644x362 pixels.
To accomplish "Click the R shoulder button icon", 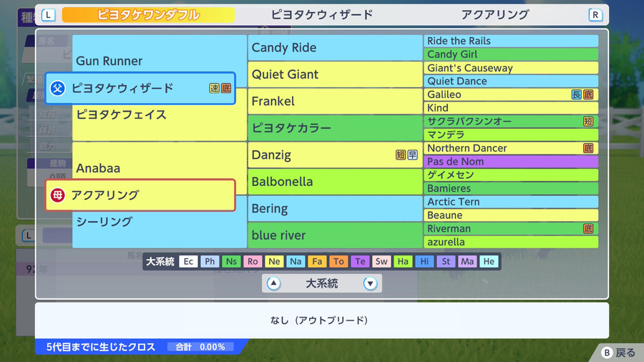I will click(595, 15).
